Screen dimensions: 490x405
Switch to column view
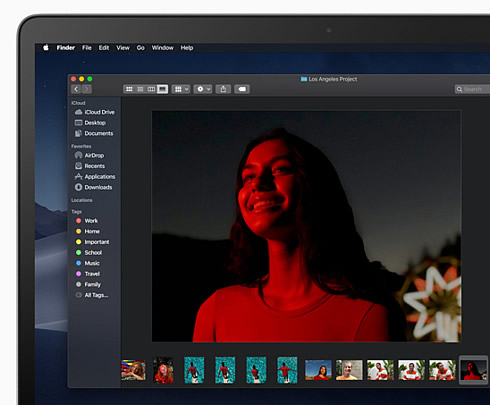(151, 89)
